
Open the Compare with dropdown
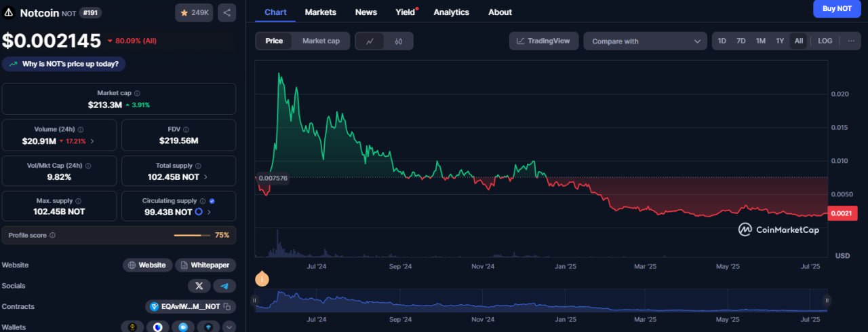click(x=646, y=41)
